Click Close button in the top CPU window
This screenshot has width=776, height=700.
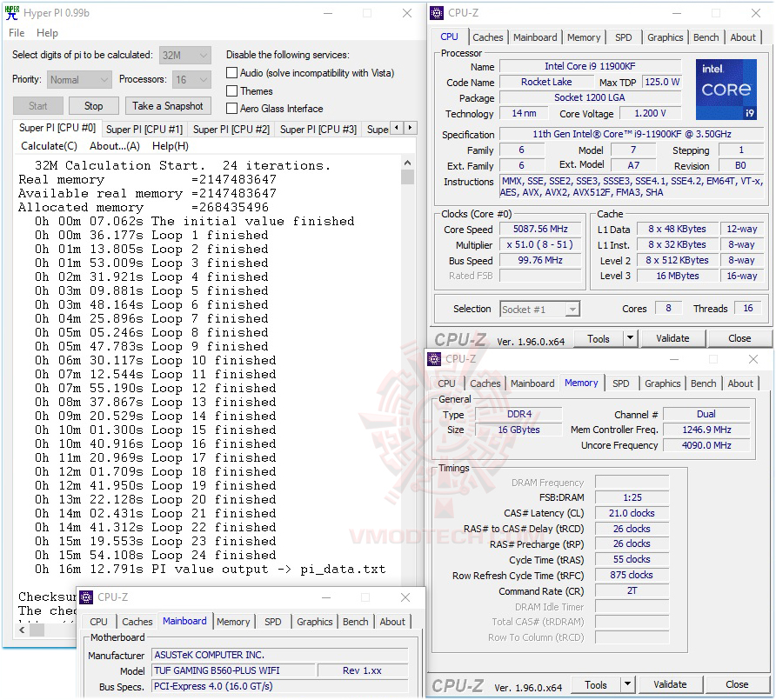[739, 338]
